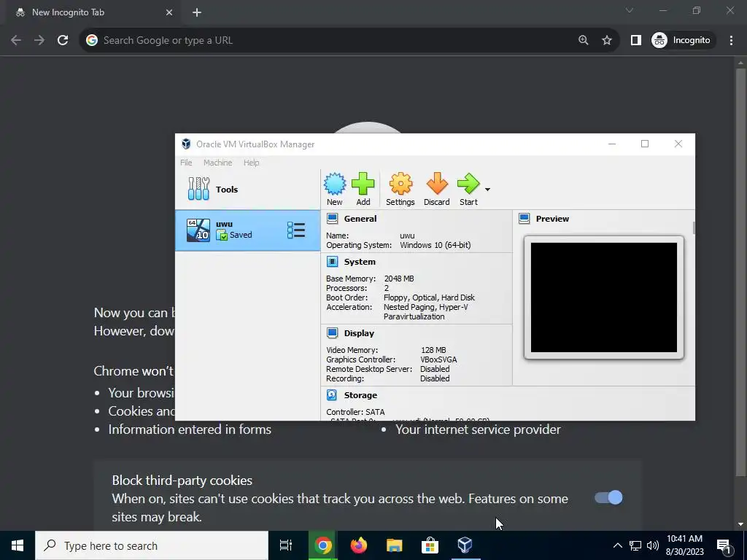Open the Storage settings heading link
This screenshot has width=747, height=560.
(360, 394)
